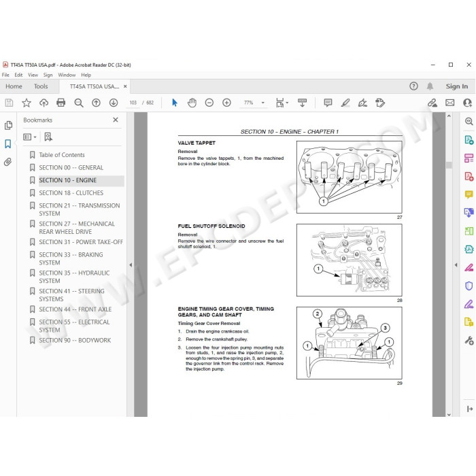Zoom out with minus icon
Image resolution: width=476 pixels, height=476 pixels.
(209, 103)
